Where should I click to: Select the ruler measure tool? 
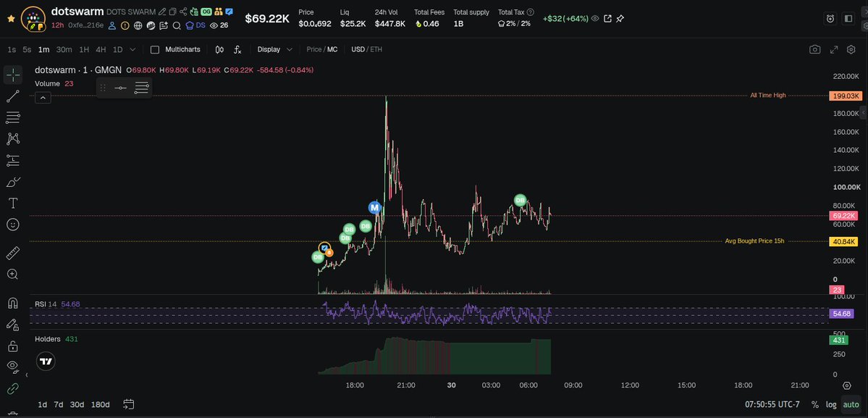tap(13, 254)
